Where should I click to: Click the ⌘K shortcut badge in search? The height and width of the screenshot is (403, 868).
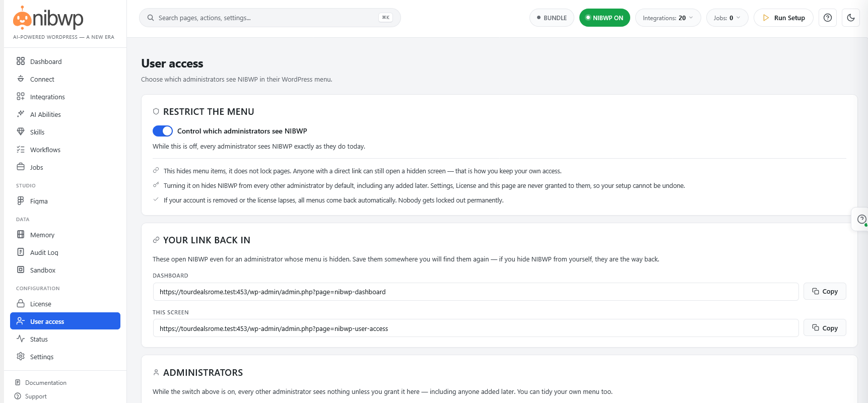click(385, 18)
